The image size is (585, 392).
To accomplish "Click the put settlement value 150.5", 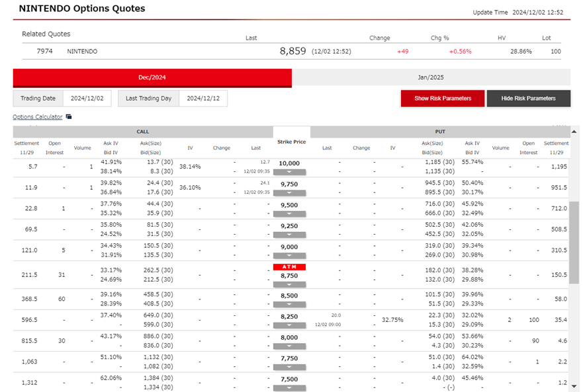I will tap(559, 274).
